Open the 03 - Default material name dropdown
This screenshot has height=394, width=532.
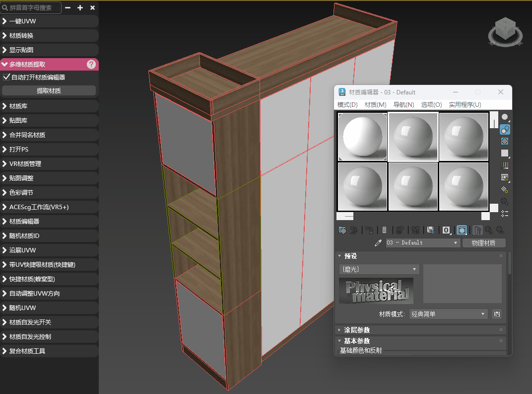pyautogui.click(x=423, y=243)
